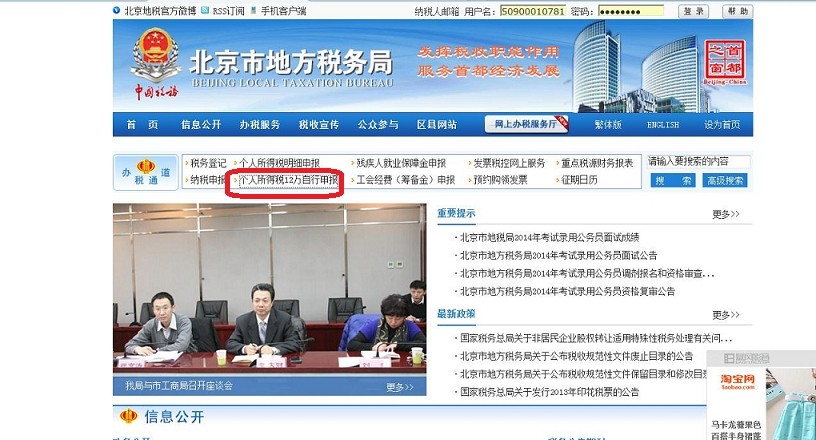Click 网上办税服务厅 banner button
Viewport: 816px width, 440px height.
pyautogui.click(x=525, y=124)
